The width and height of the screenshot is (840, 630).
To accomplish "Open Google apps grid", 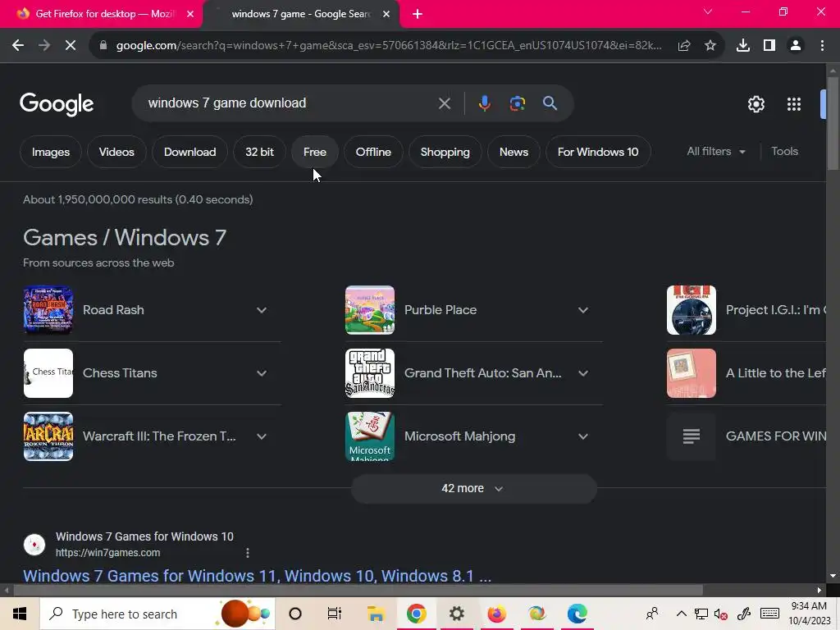I will point(794,104).
